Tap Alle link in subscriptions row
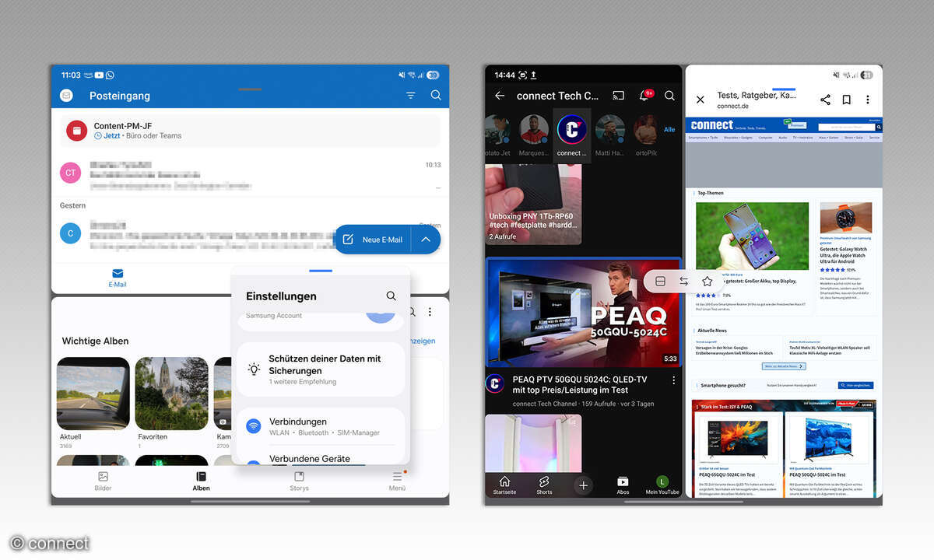The height and width of the screenshot is (560, 934). [x=669, y=130]
